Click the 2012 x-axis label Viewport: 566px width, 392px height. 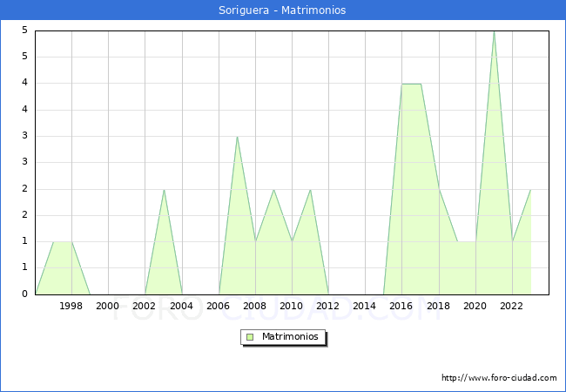(327, 306)
